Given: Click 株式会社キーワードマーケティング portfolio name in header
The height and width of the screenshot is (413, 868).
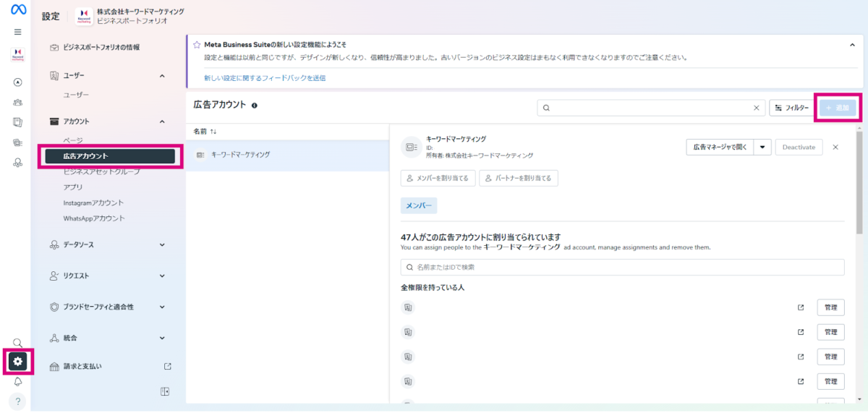Looking at the screenshot, I should [140, 12].
